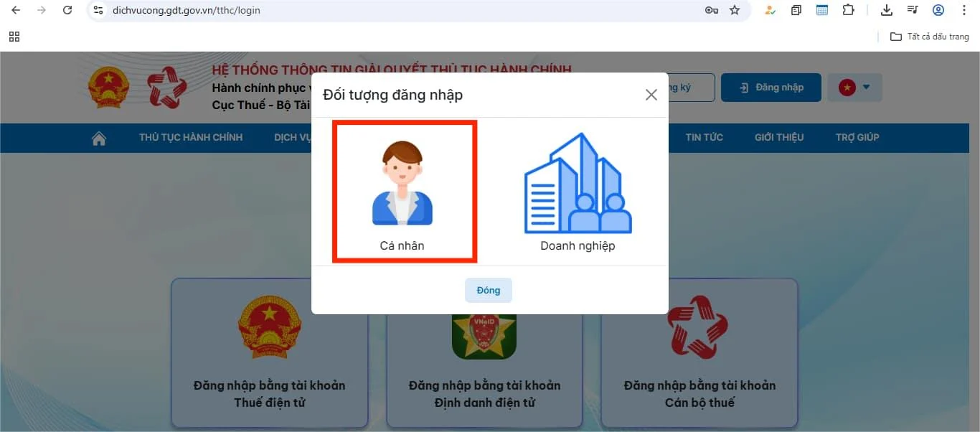
Task: Open the GIỚI THIỆU menu item
Action: [x=779, y=138]
